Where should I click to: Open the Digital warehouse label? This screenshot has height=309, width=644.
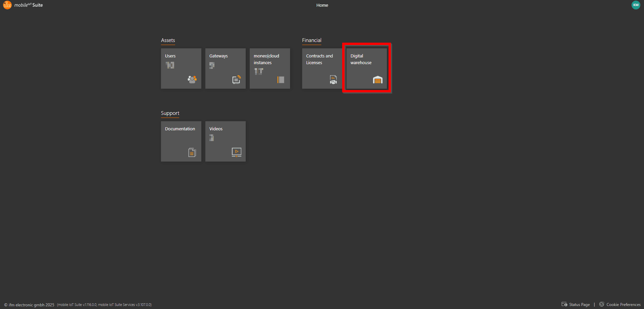click(x=361, y=59)
